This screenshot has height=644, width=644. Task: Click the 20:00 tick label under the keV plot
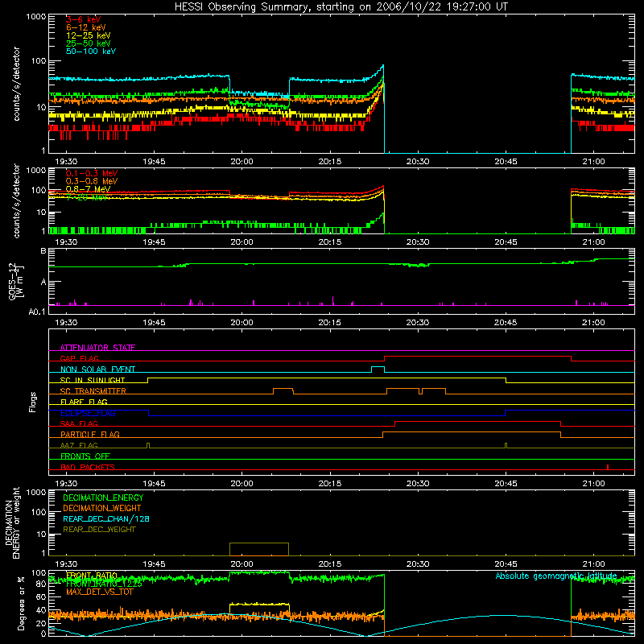pos(242,162)
